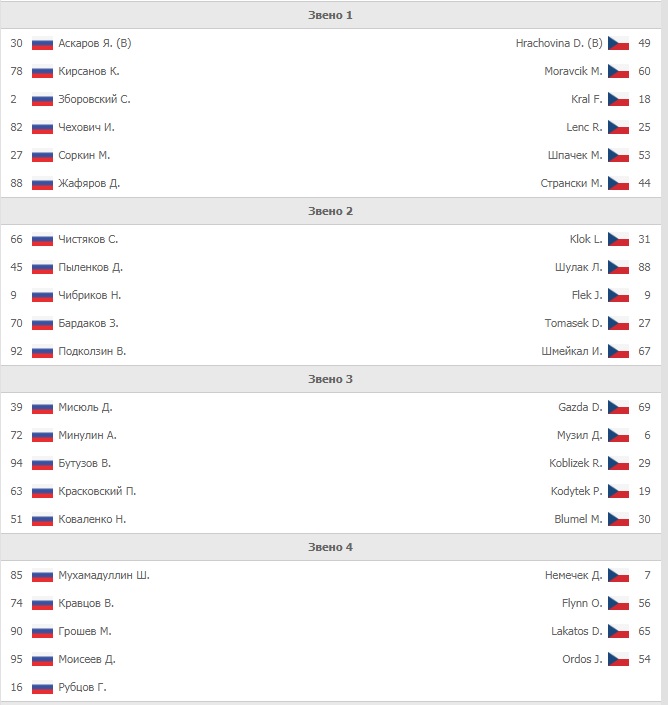Click the Czech flag beside Moravcik M.

(x=618, y=71)
